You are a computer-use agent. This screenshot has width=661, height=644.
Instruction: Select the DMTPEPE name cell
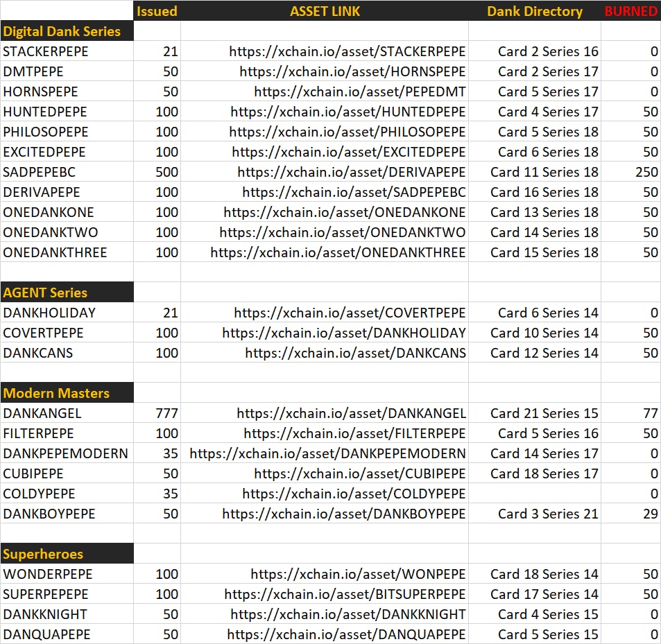pos(67,71)
